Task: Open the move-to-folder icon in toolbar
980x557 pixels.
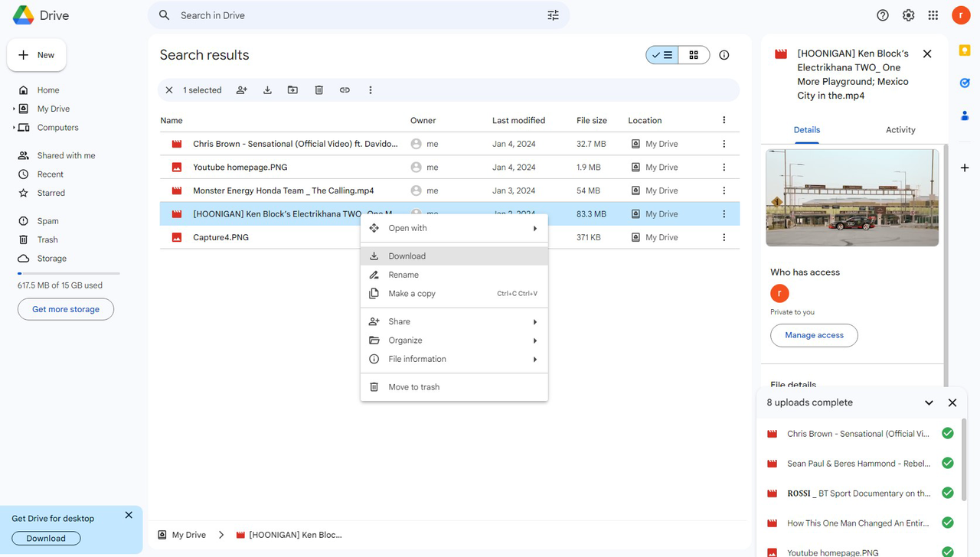Action: [x=292, y=90]
